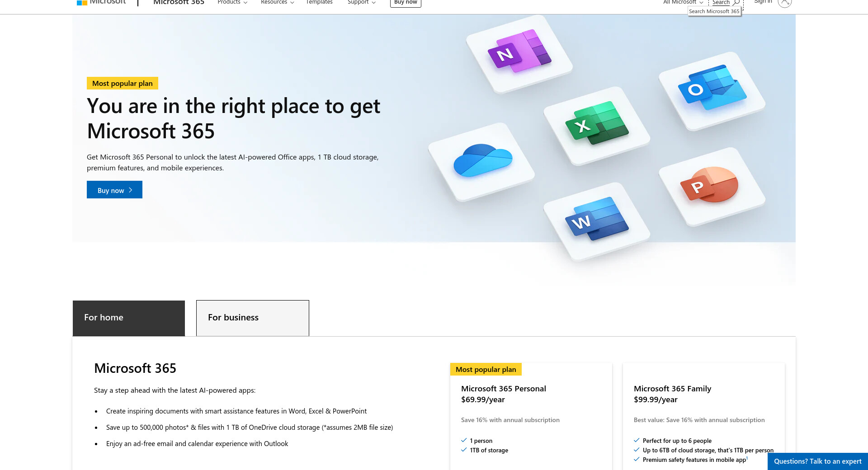Click the Outlook app icon
The width and height of the screenshot is (868, 470).
pos(712,88)
